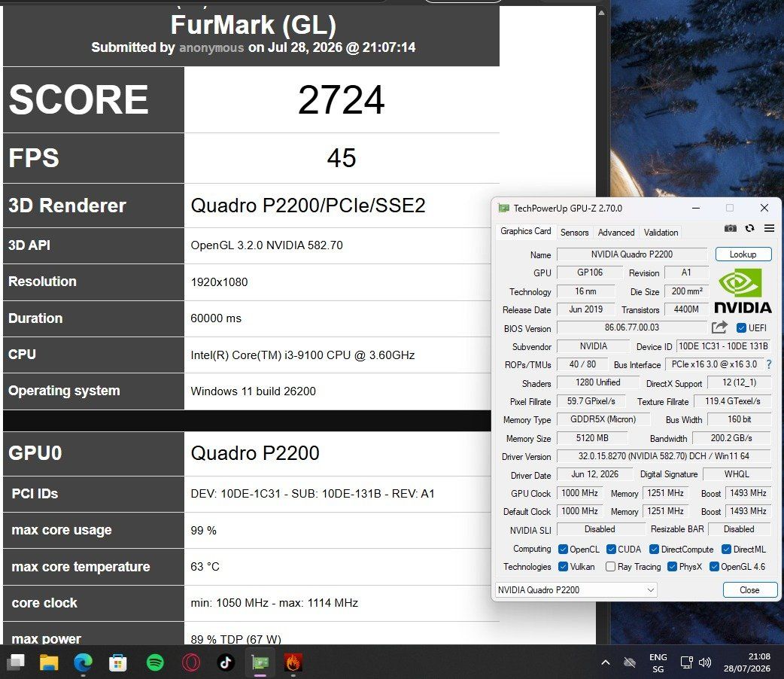Screen dimensions: 784x679
Task: Click the BIOS Version field 86.06.77.00.03
Action: [x=632, y=327]
